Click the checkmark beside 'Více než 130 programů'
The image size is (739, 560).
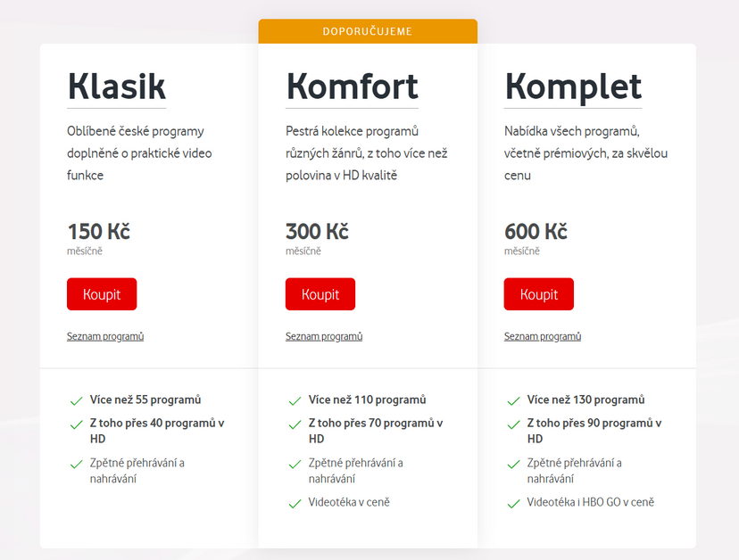(513, 400)
